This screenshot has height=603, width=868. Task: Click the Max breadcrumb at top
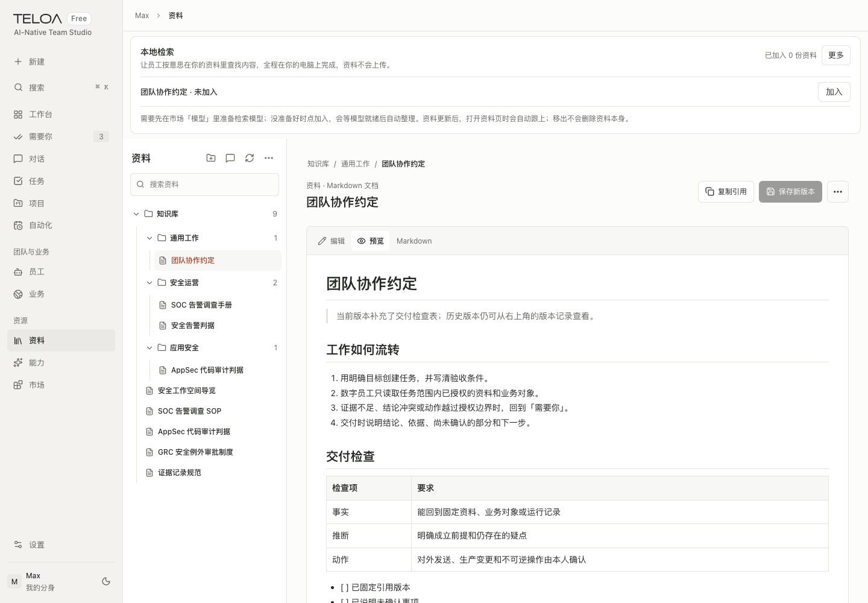tap(142, 16)
